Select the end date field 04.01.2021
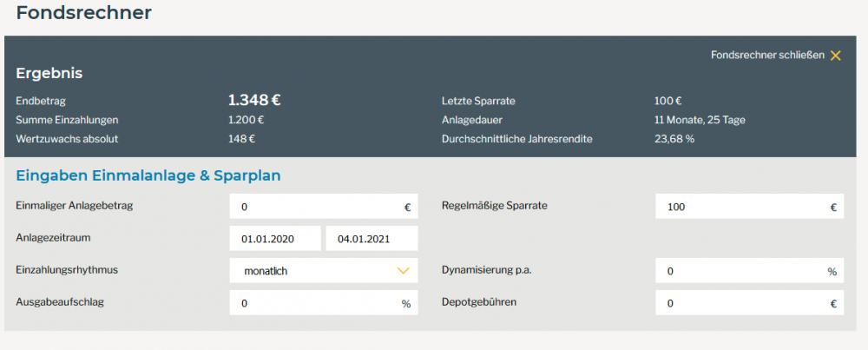Viewport: 868px width, 350px height. pyautogui.click(x=372, y=239)
